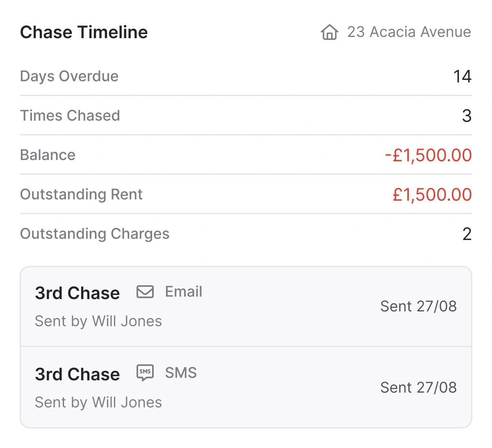Click the Email channel label

coord(184,292)
